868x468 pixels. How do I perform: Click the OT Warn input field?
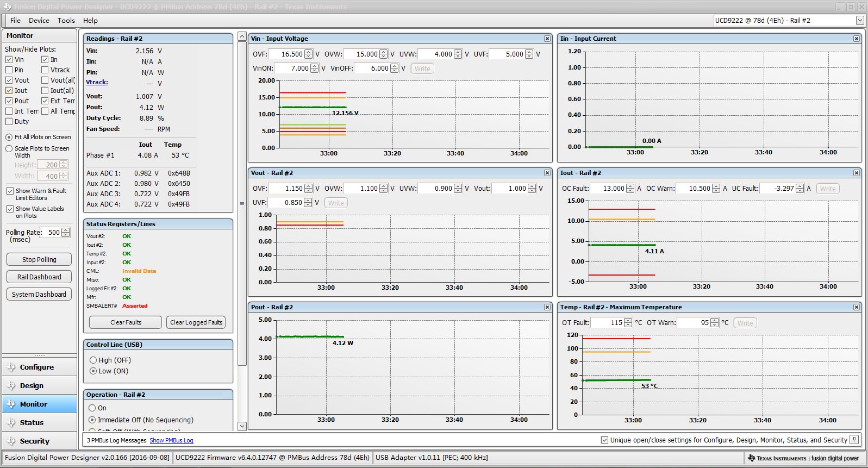(694, 323)
